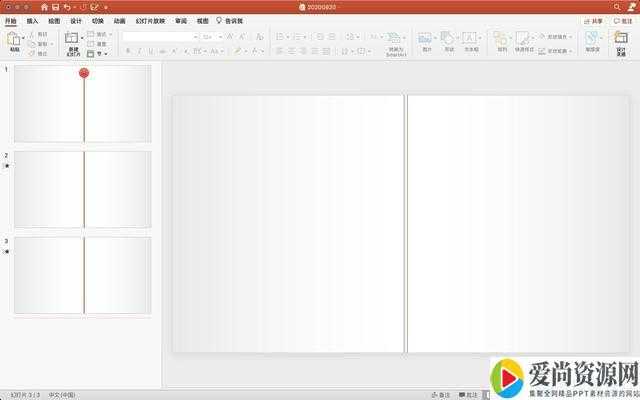Click the Undo arrow in title bar
The width and height of the screenshot is (640, 400).
point(67,7)
